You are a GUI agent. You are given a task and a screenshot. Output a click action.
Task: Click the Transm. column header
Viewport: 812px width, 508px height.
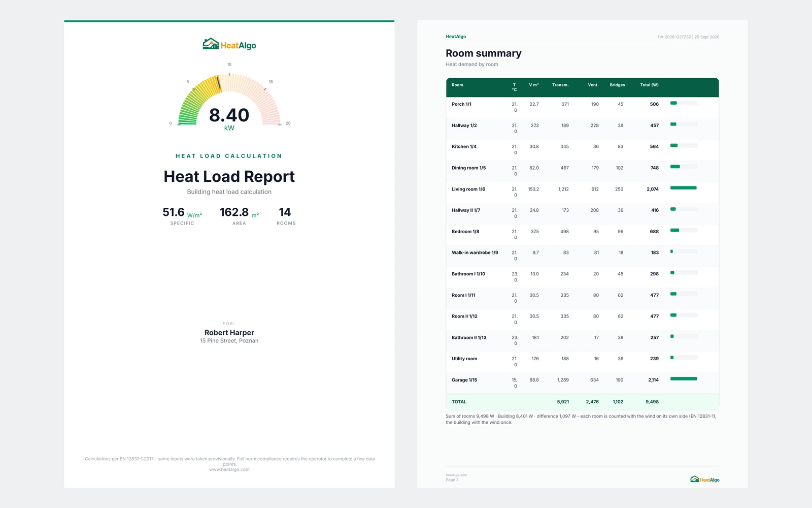560,85
